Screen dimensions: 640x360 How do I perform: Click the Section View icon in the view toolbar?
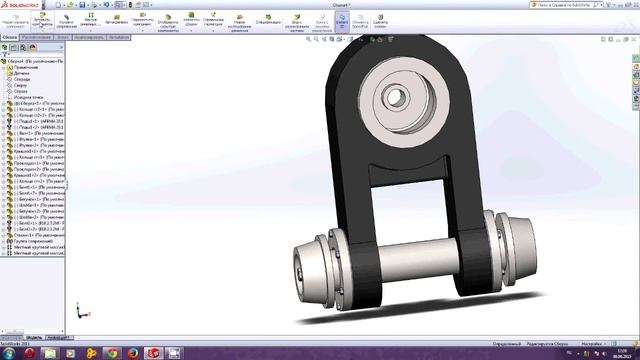click(x=332, y=39)
